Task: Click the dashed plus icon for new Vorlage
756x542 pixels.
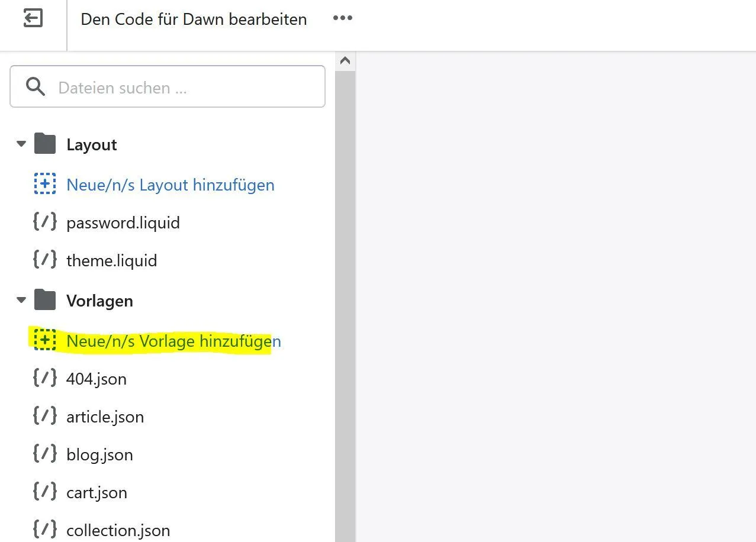Action: point(45,340)
